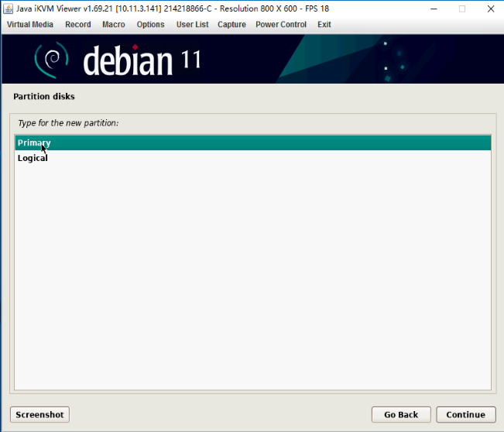Open the Options menu
The width and height of the screenshot is (504, 432).
pyautogui.click(x=150, y=25)
